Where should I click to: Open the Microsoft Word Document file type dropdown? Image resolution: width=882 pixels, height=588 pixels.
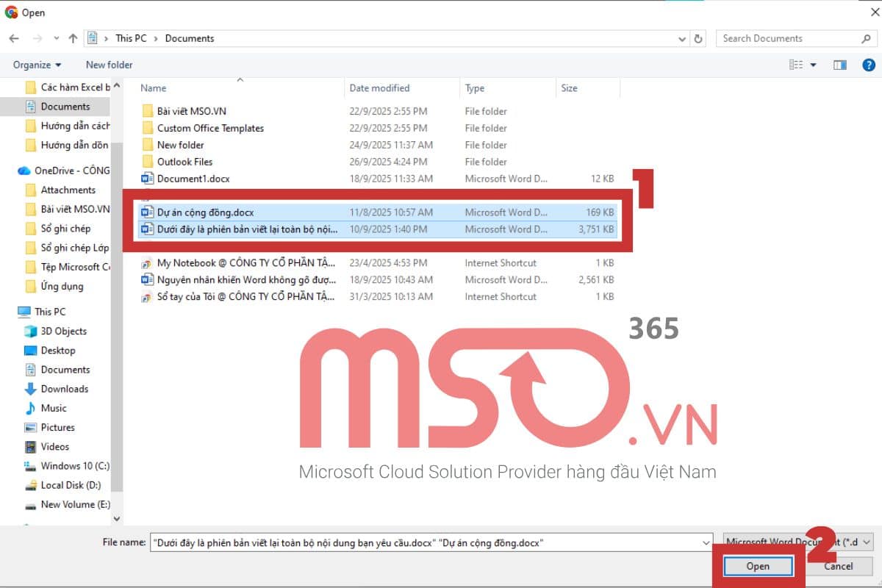point(798,542)
